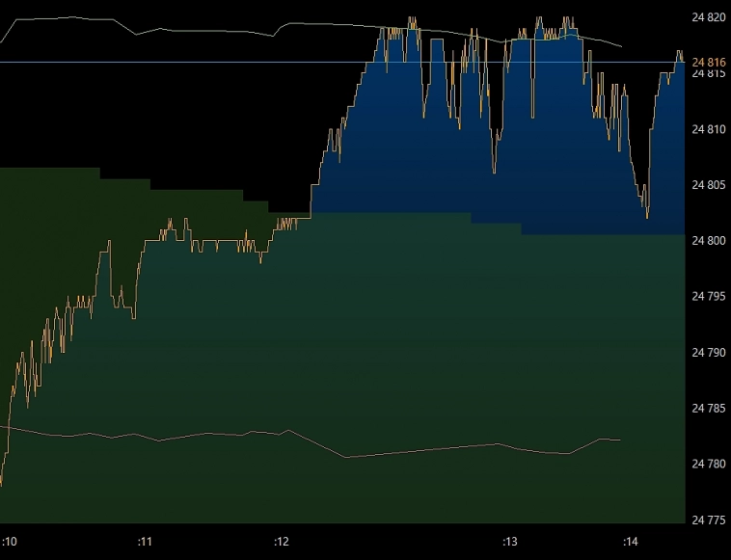The width and height of the screenshot is (731, 560).
Task: Select the :11 time axis marker
Action: click(x=145, y=543)
